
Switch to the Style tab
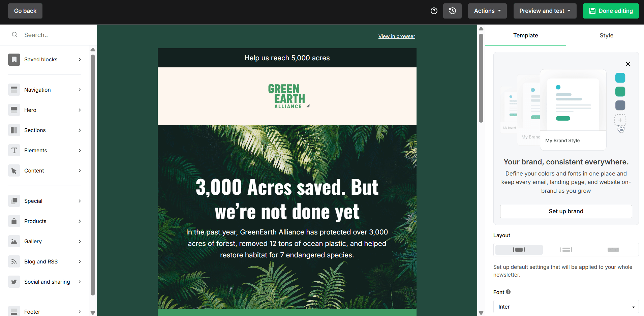[607, 35]
